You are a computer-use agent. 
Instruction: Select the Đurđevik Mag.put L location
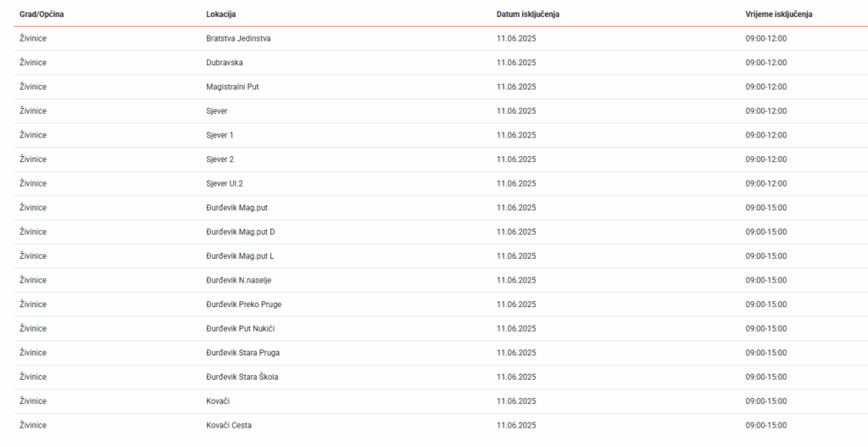pyautogui.click(x=240, y=256)
